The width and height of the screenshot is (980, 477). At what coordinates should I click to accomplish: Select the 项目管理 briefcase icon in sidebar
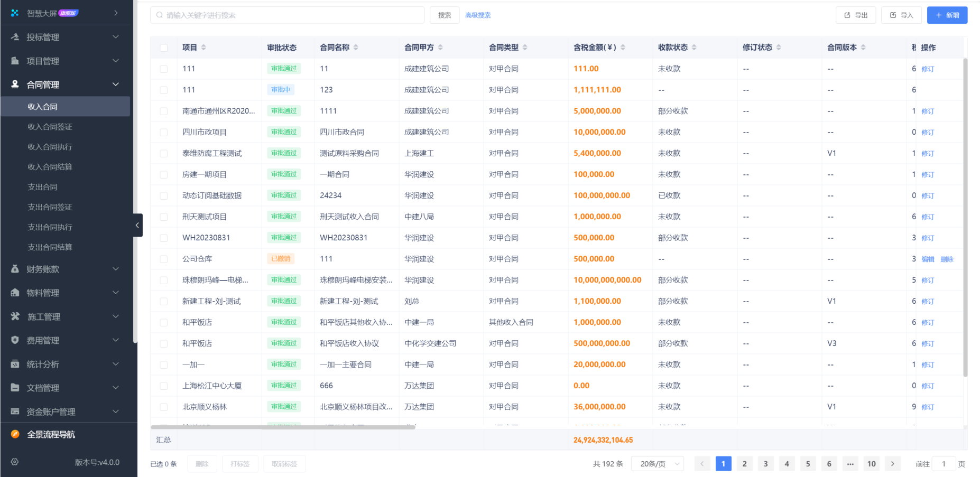[x=14, y=61]
